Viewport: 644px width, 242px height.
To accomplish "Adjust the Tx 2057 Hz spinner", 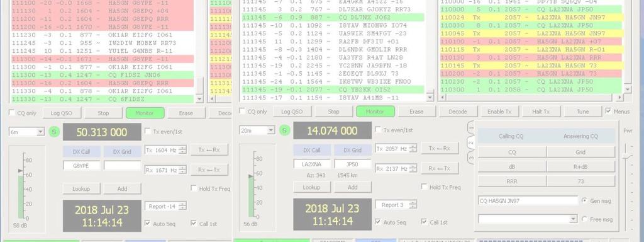I will coord(413,149).
